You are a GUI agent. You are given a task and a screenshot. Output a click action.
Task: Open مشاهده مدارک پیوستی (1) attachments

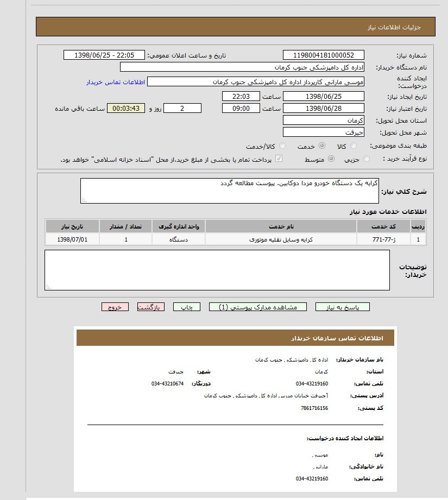[257, 307]
